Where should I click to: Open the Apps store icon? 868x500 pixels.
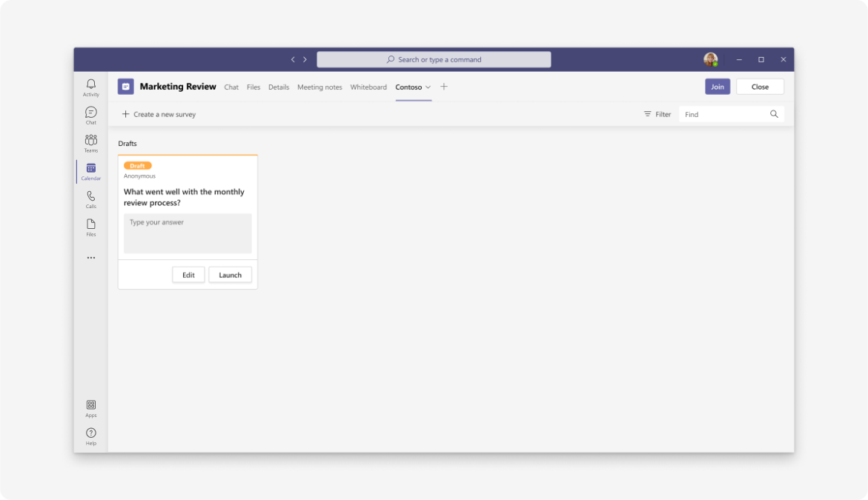click(x=90, y=405)
